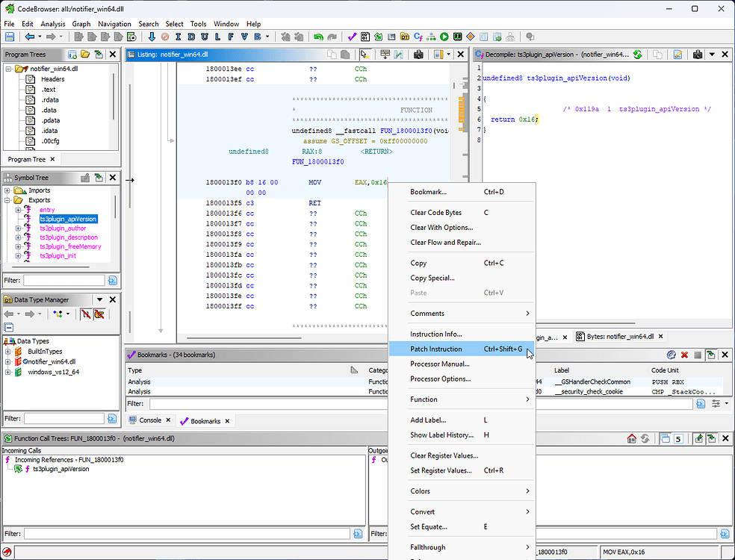Open folder icon in Program Trees header
The image size is (735, 560).
[85, 55]
